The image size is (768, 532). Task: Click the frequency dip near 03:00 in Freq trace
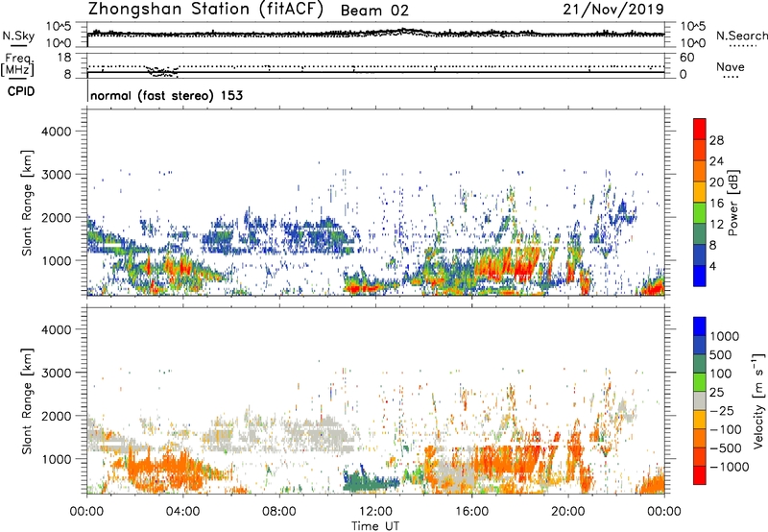162,72
